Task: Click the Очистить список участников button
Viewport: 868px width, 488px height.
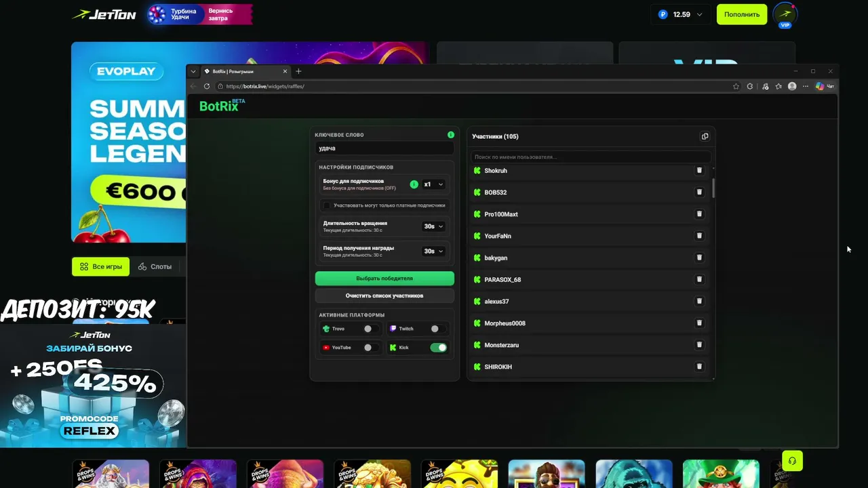Action: tap(384, 296)
